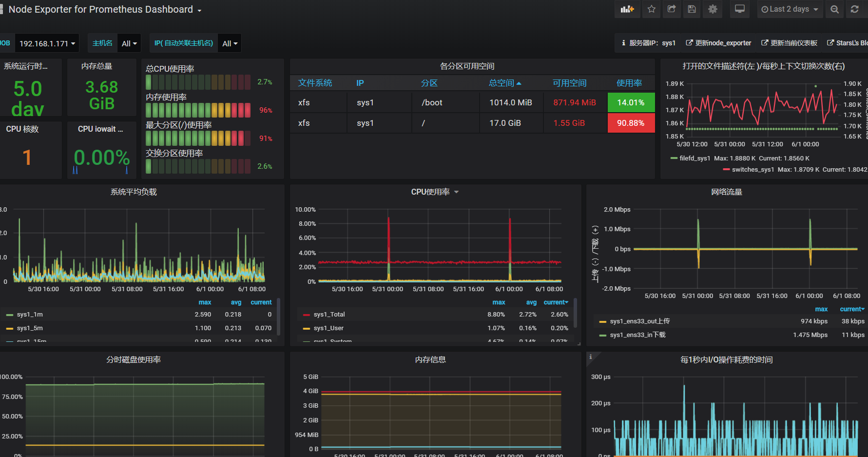The height and width of the screenshot is (457, 868).
Task: Open the CPU使用率 panel title menu
Action: click(x=435, y=192)
